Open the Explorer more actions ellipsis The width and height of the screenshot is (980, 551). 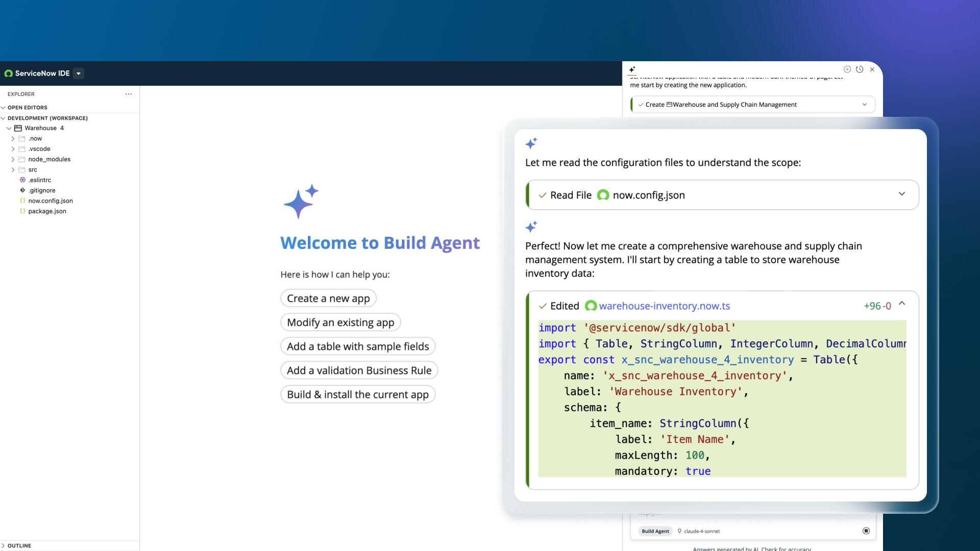pyautogui.click(x=129, y=94)
